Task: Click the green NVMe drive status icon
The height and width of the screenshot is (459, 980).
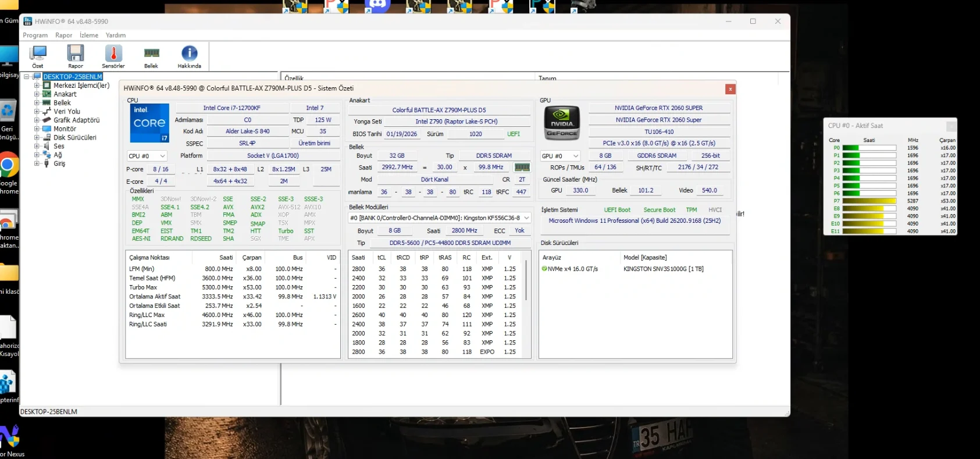Action: [544, 269]
